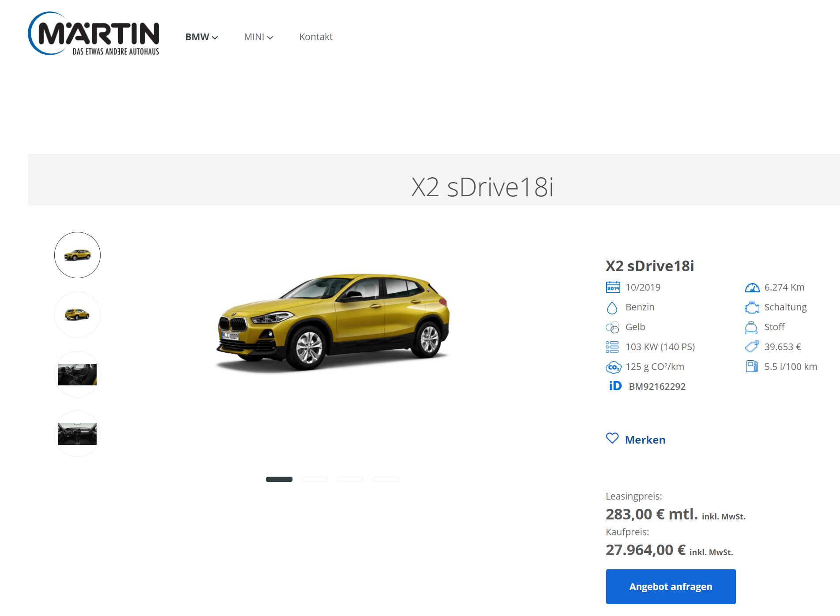Select fourth thumbnail showing dashboard
Image resolution: width=840 pixels, height=616 pixels.
point(77,433)
